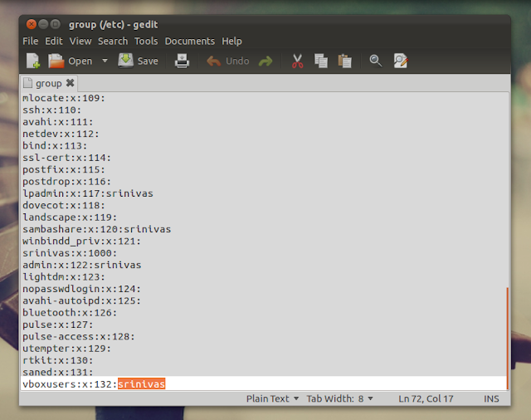Click the orange vertical scrollbar
Viewport: 531px width, 420px height.
pos(507,339)
